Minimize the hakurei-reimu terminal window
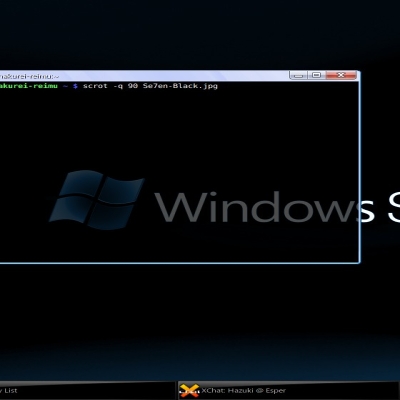This screenshot has height=400, width=400. click(x=298, y=75)
